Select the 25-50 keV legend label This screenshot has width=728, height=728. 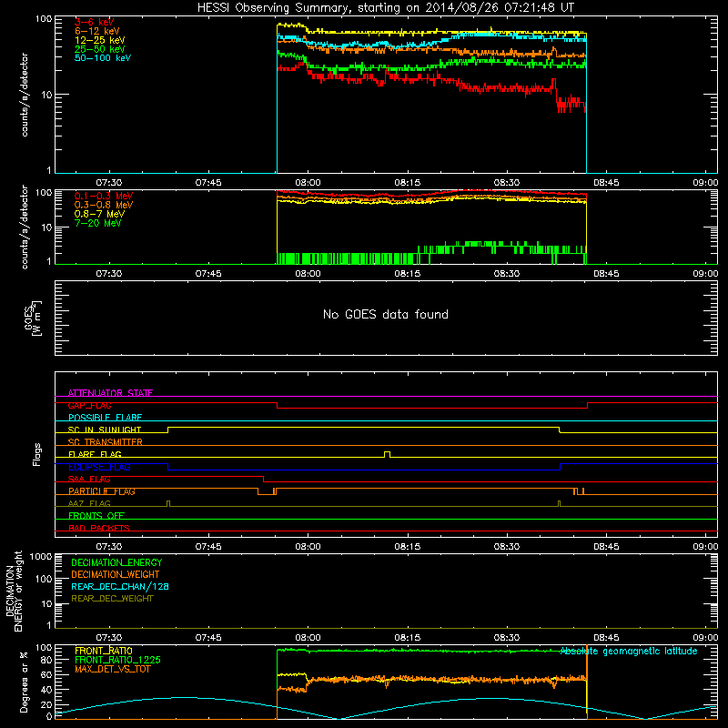pyautogui.click(x=100, y=49)
